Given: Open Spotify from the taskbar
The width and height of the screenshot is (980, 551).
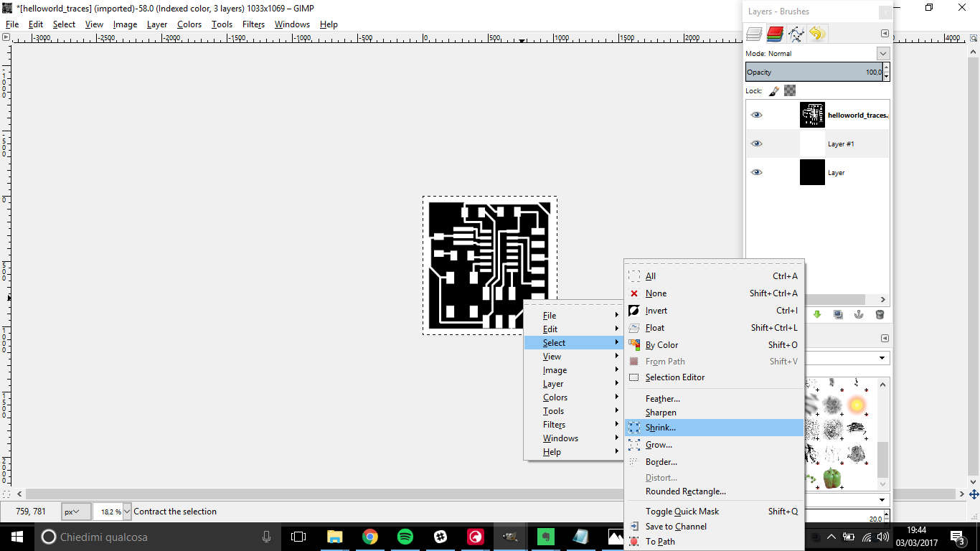Looking at the screenshot, I should pos(405,537).
